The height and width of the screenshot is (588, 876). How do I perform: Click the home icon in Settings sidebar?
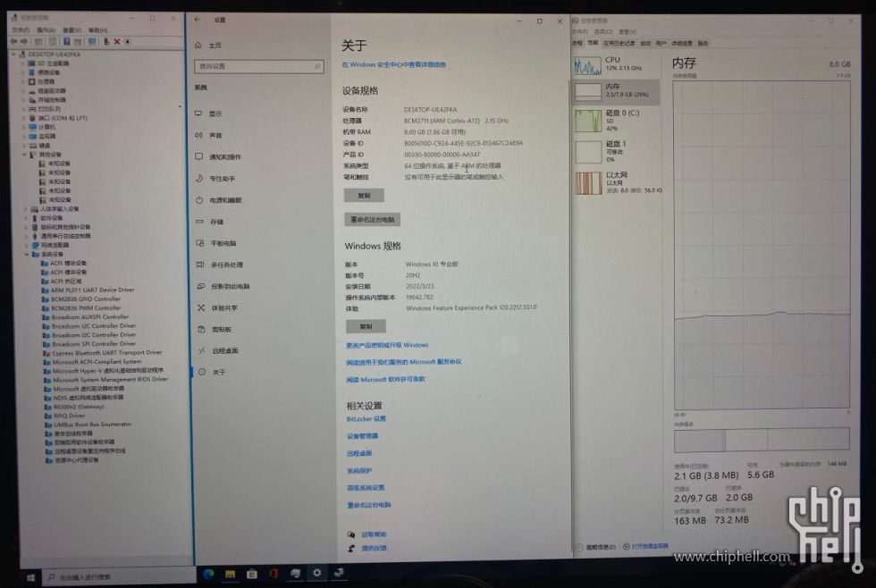pyautogui.click(x=198, y=46)
